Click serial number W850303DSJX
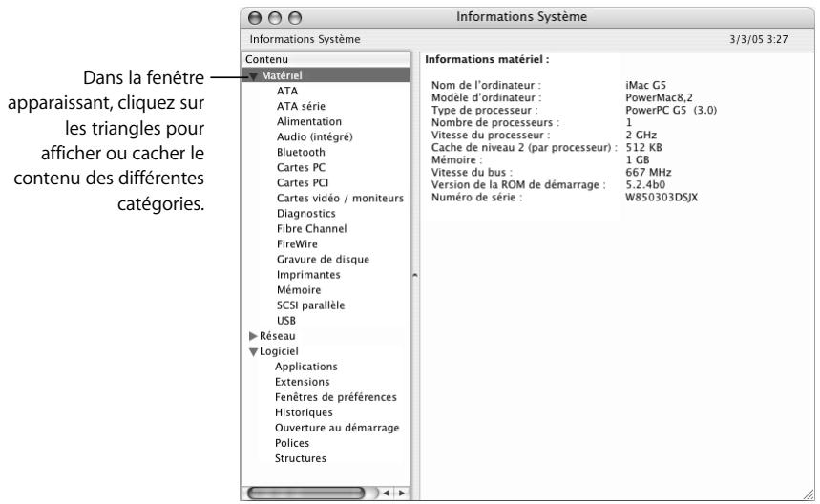Image resolution: width=820 pixels, height=504 pixels. point(662,198)
